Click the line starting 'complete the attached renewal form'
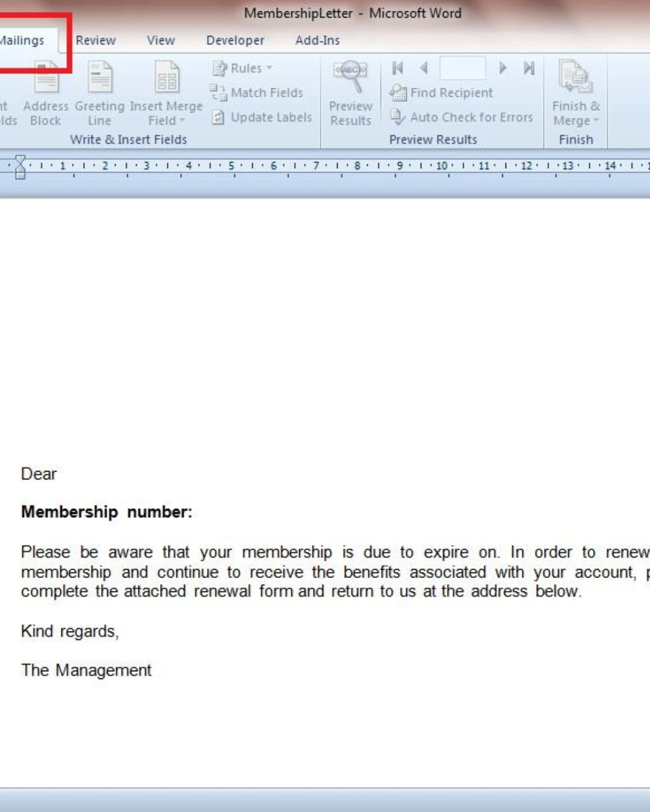 click(301, 591)
